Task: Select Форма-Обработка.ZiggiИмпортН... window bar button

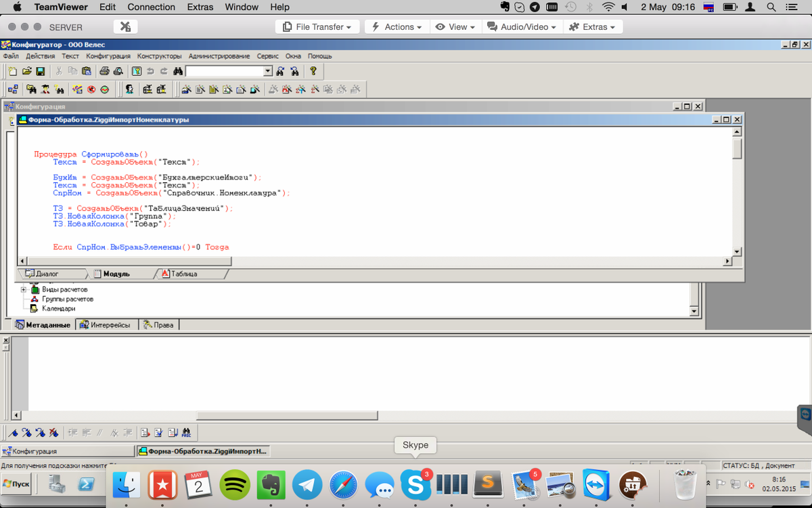Action: click(x=203, y=450)
